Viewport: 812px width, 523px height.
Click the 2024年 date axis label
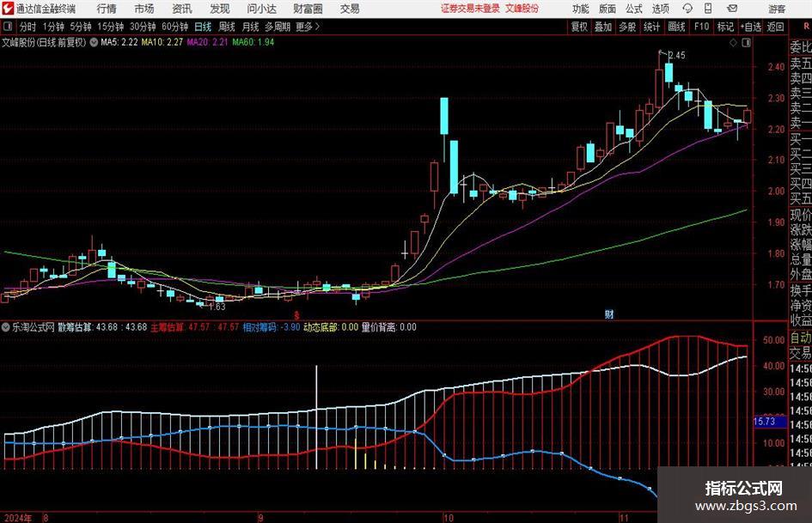point(18,518)
